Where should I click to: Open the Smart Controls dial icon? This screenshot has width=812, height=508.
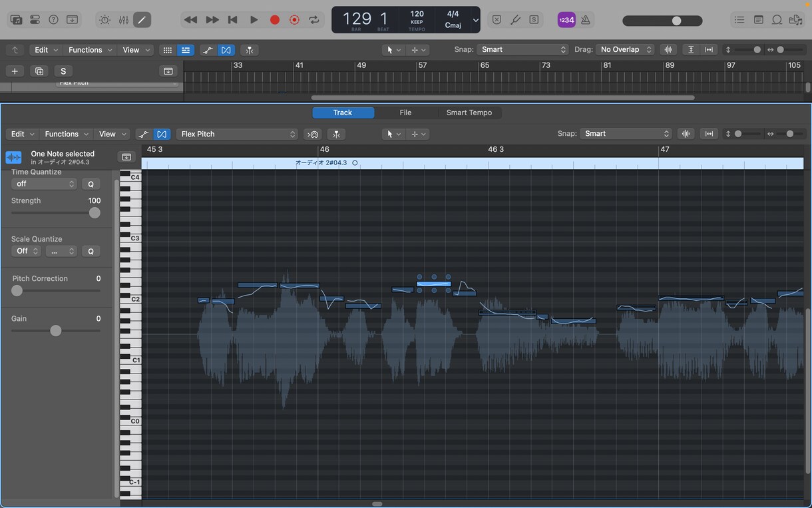[x=105, y=20]
